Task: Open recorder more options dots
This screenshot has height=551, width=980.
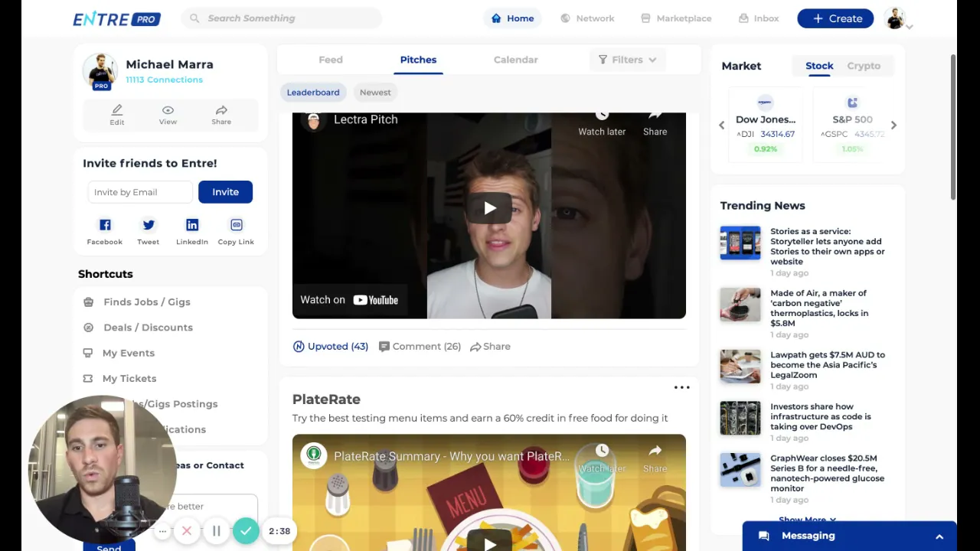Action: (x=162, y=530)
